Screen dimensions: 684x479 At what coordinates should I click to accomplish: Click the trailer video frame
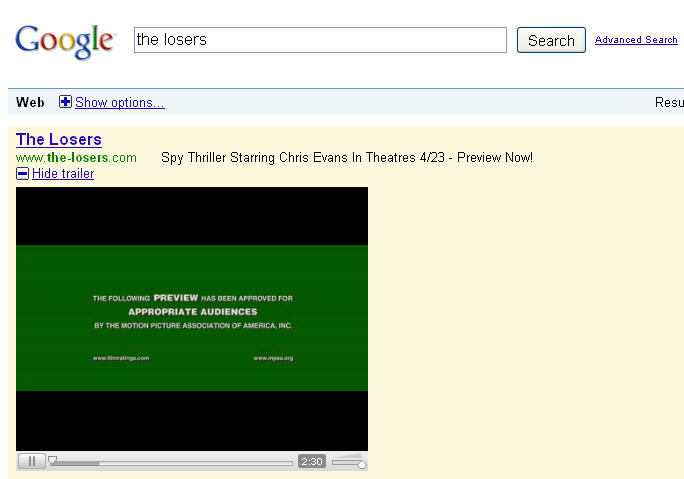point(192,318)
